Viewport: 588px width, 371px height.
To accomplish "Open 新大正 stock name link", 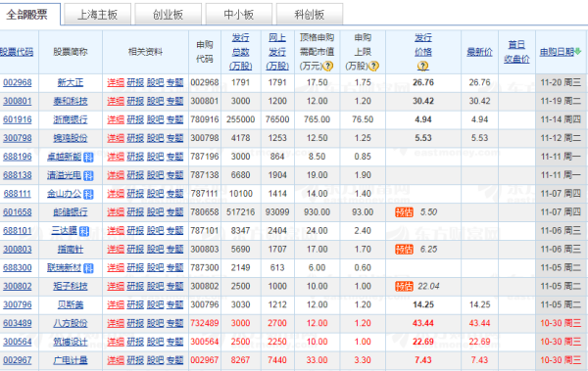I will tap(71, 82).
